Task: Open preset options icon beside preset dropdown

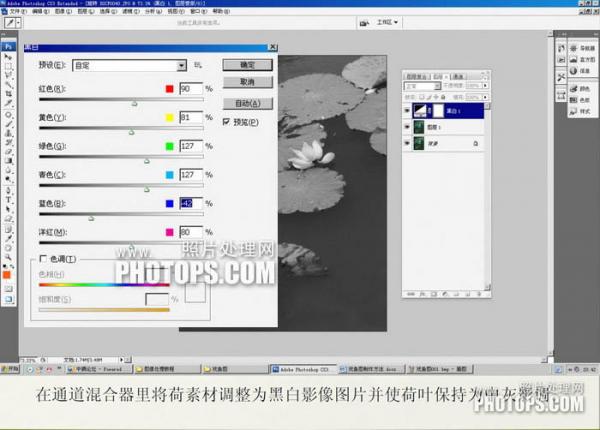Action: coord(197,65)
